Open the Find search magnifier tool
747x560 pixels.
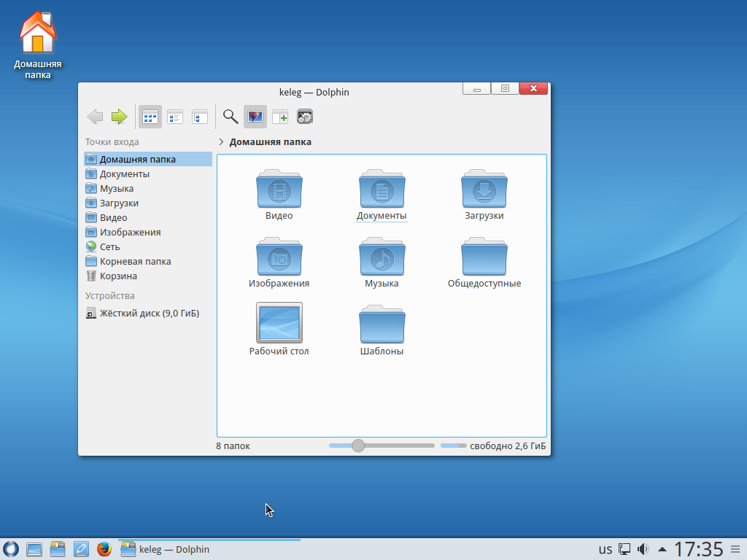point(231,117)
